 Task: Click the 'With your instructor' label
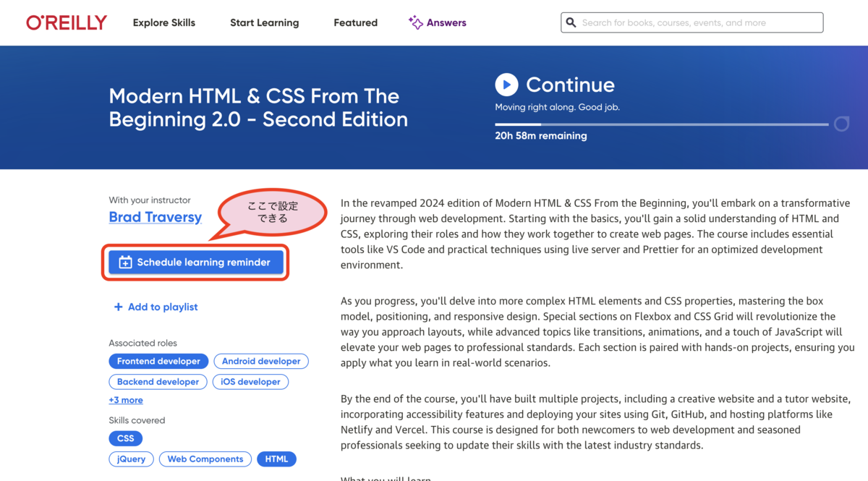coord(150,200)
